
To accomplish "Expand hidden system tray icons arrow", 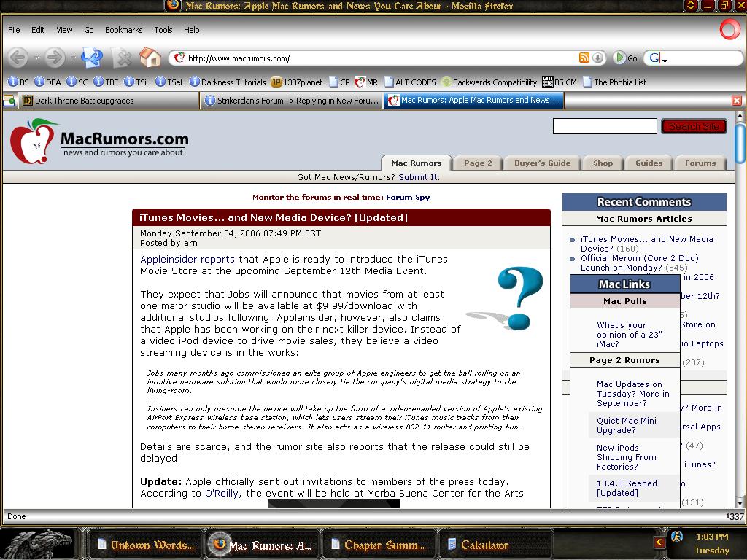I will pos(659,542).
